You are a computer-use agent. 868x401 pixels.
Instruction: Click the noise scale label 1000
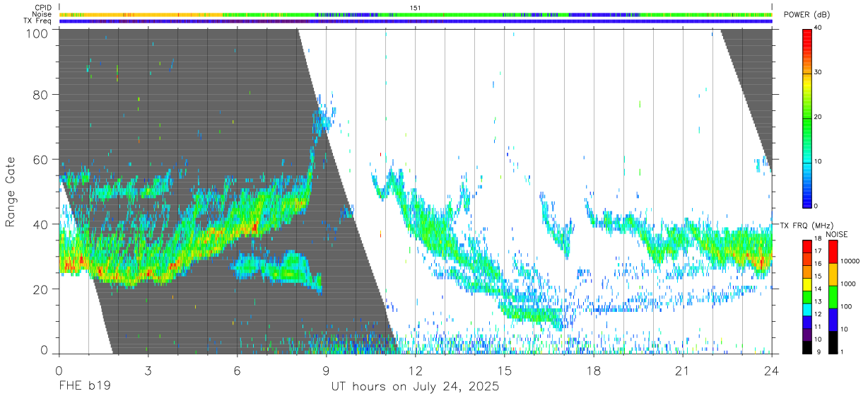pyautogui.click(x=848, y=284)
